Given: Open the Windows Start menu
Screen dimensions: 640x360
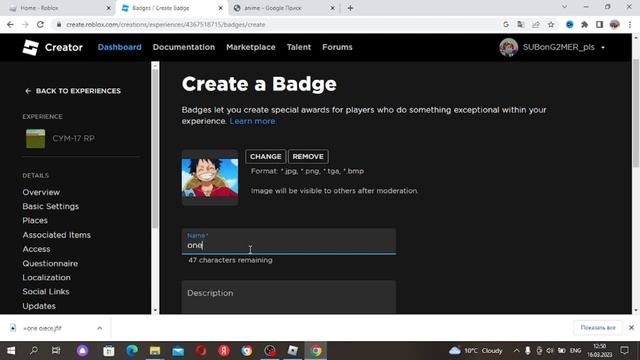Looking at the screenshot, I should (x=11, y=351).
